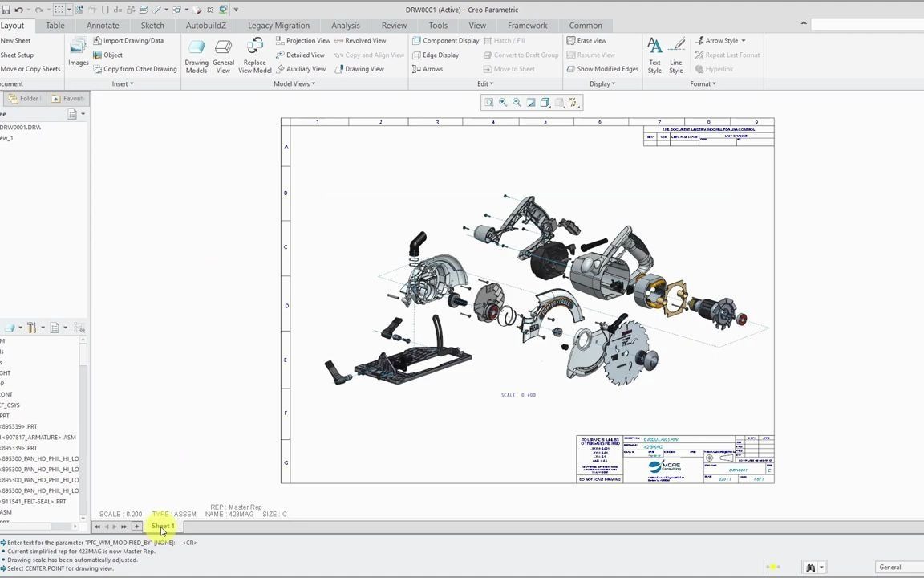924x578 pixels.
Task: Open the Insert group dropdown
Action: [x=122, y=83]
